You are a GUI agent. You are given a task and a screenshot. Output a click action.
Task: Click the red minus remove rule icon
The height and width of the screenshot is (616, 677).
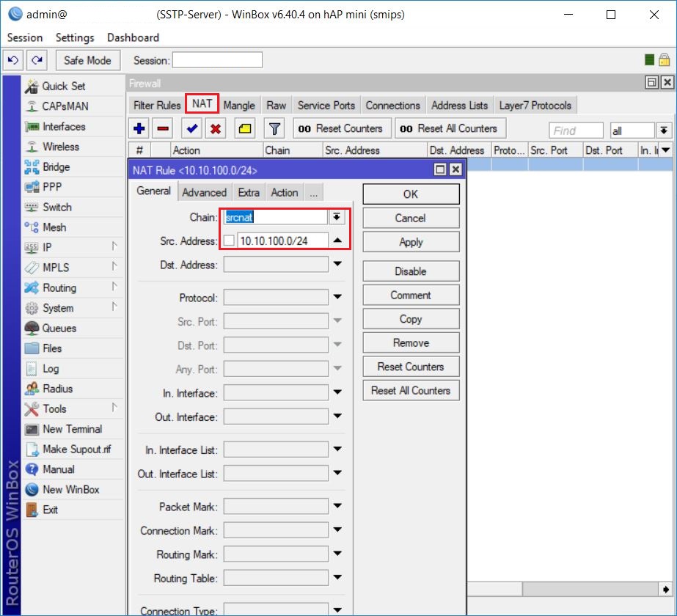click(x=164, y=128)
